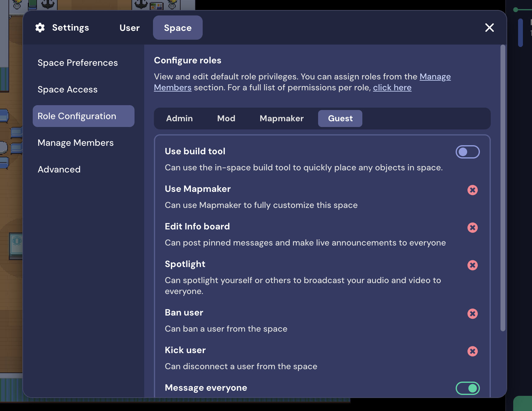
Task: Enable the Use build tool toggle
Action: [x=467, y=152]
